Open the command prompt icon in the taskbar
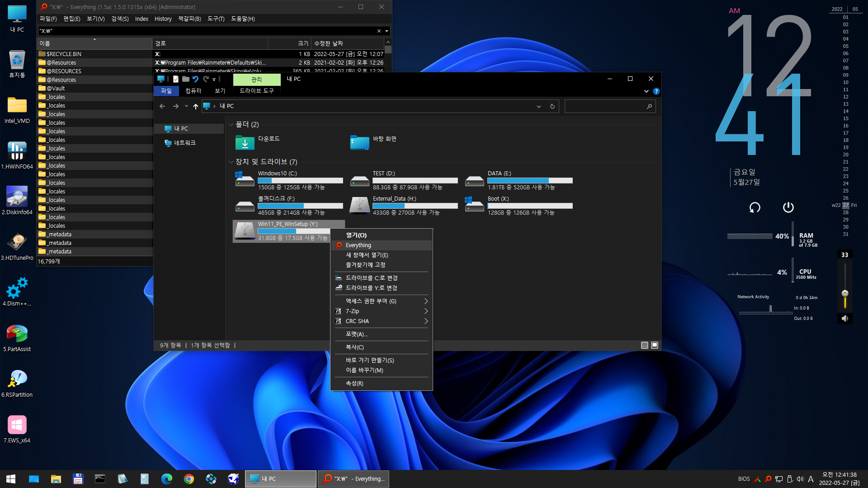 (100, 479)
